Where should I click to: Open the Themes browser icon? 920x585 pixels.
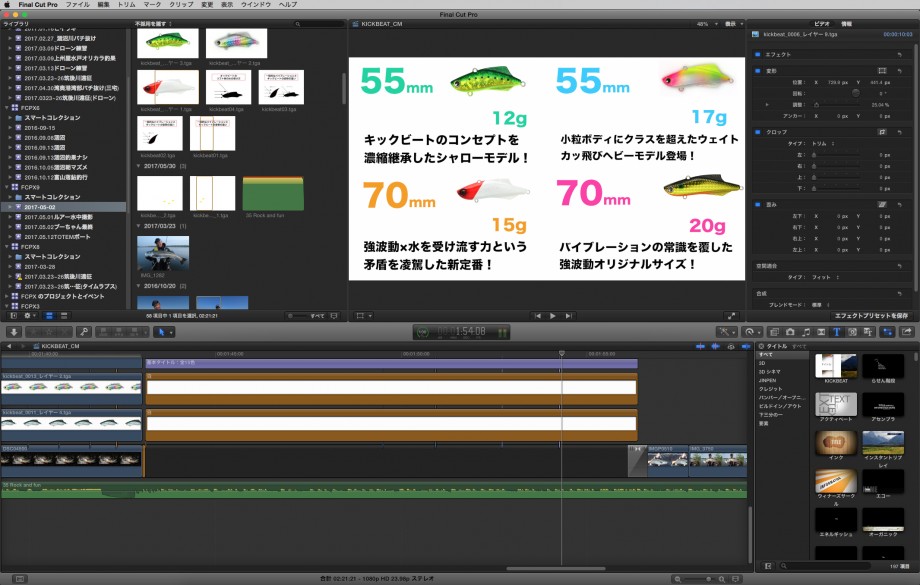868,332
